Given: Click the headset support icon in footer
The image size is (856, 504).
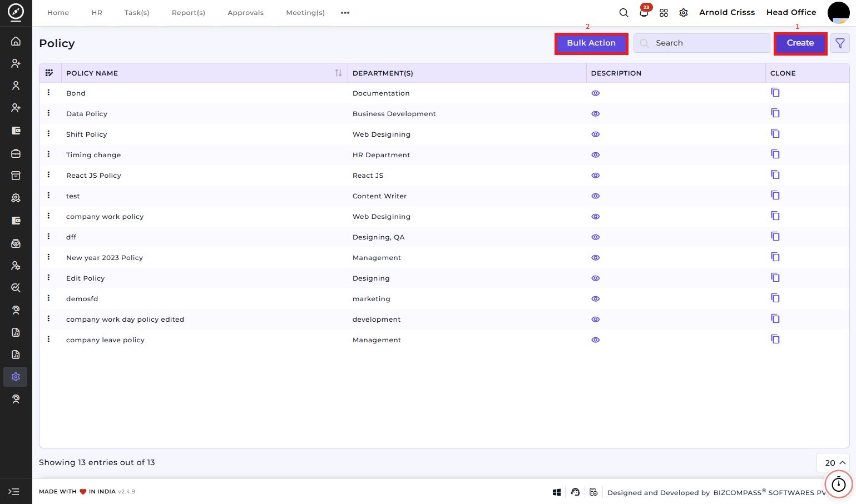Looking at the screenshot, I should point(575,492).
